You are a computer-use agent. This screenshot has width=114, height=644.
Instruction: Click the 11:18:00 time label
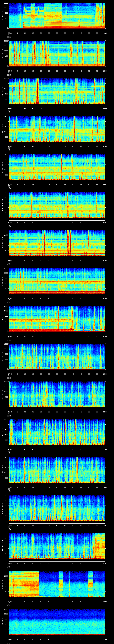[x=9, y=412]
